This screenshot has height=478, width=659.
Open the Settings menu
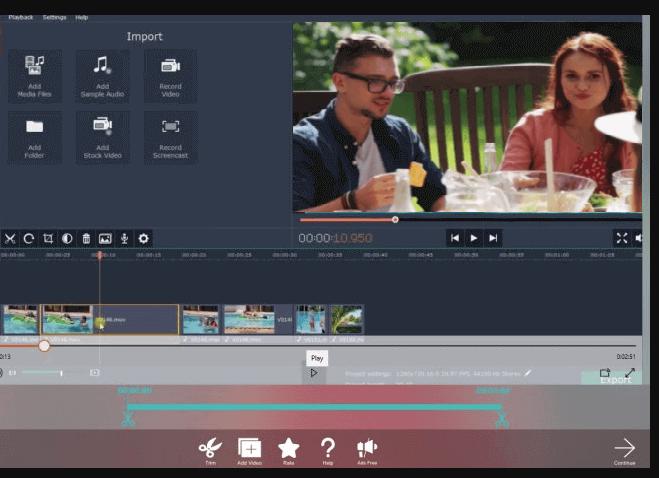[x=54, y=17]
